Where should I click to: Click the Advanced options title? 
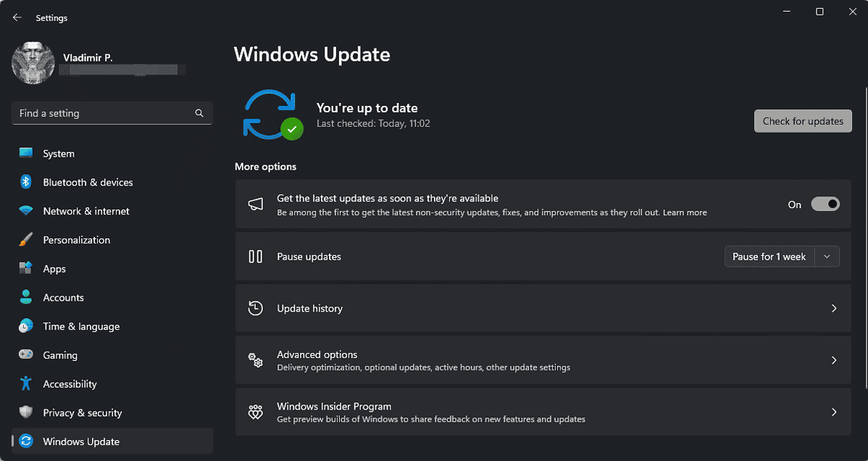(317, 354)
